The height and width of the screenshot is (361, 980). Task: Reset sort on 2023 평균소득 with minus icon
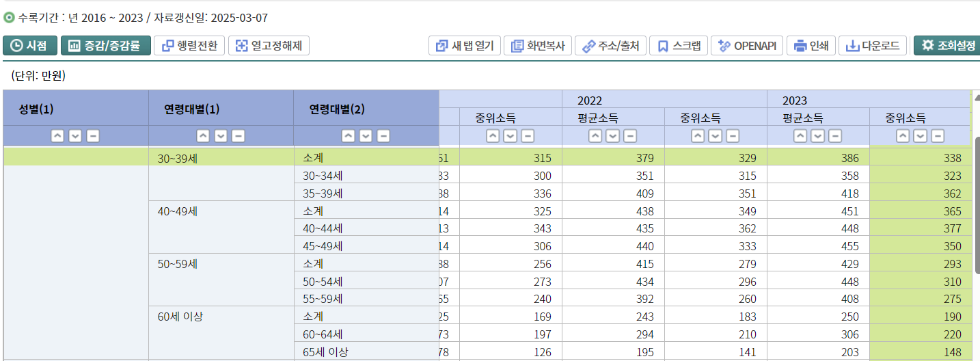point(836,135)
